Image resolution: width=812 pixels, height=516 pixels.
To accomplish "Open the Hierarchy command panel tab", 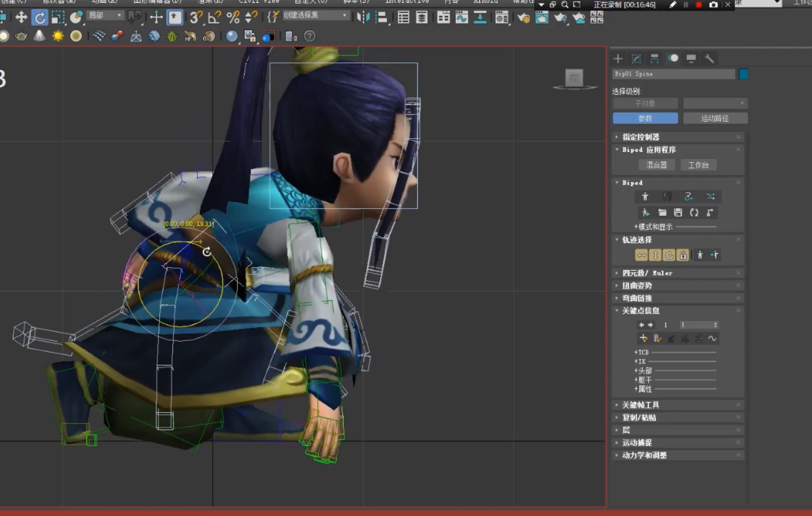I will pyautogui.click(x=654, y=59).
